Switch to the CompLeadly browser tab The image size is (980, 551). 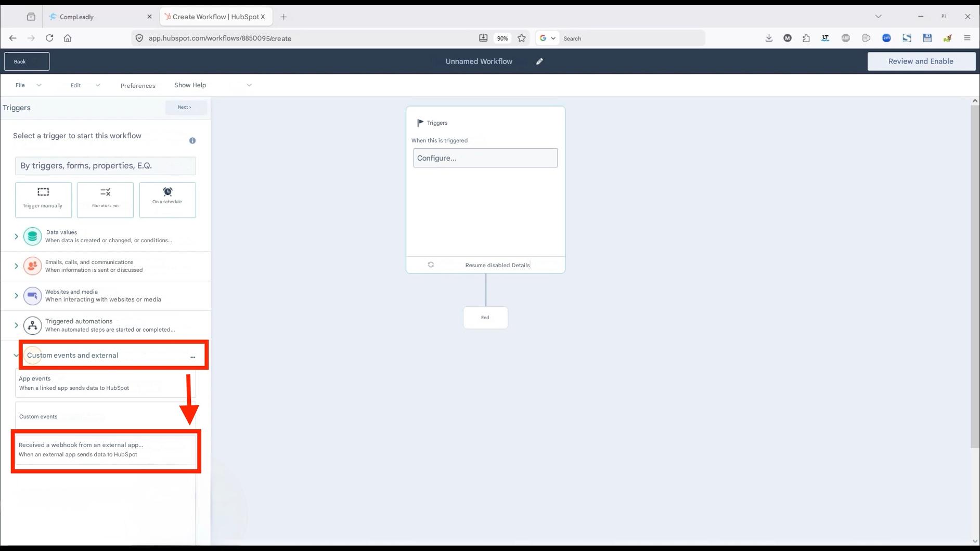pyautogui.click(x=78, y=16)
